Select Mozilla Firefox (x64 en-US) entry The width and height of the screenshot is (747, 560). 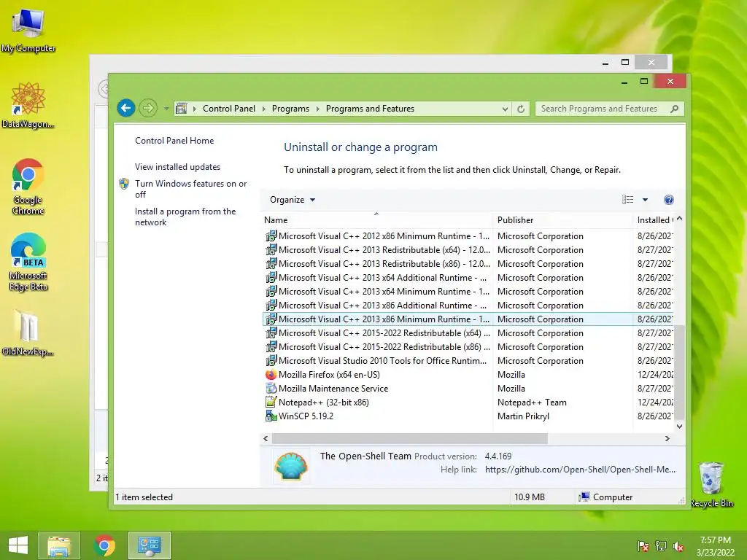click(468, 375)
